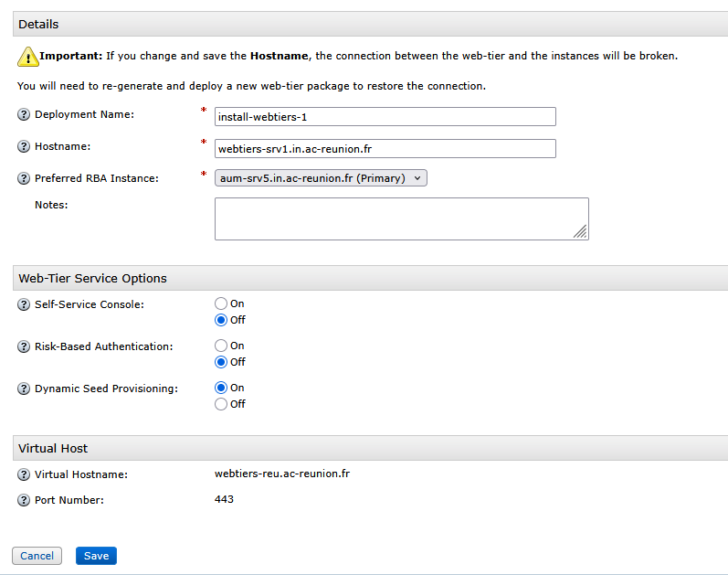The width and height of the screenshot is (728, 575).
Task: Set Dynamic Seed Provisioning to Off
Action: [221, 404]
